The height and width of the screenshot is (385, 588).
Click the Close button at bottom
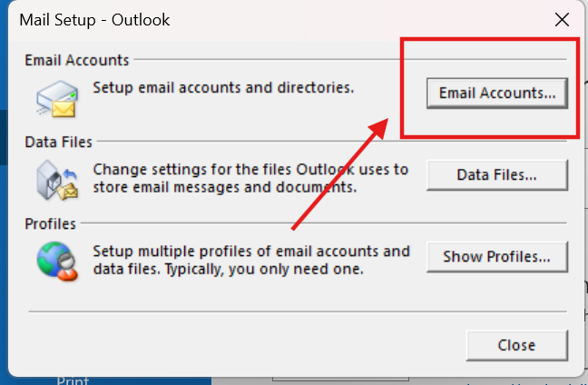point(517,345)
